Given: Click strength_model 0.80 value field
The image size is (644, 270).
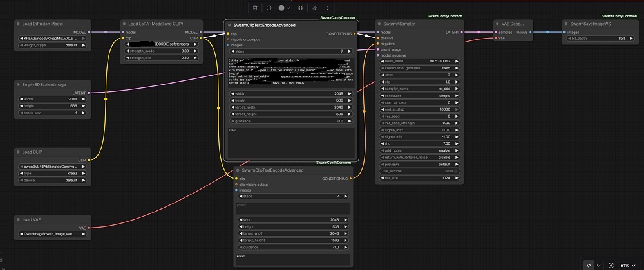Looking at the screenshot, I should pos(162,51).
